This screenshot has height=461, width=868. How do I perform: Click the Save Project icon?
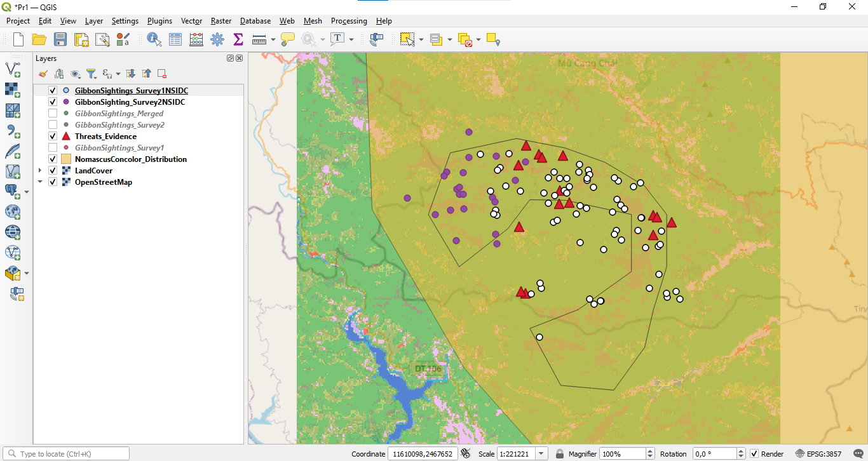[x=60, y=39]
